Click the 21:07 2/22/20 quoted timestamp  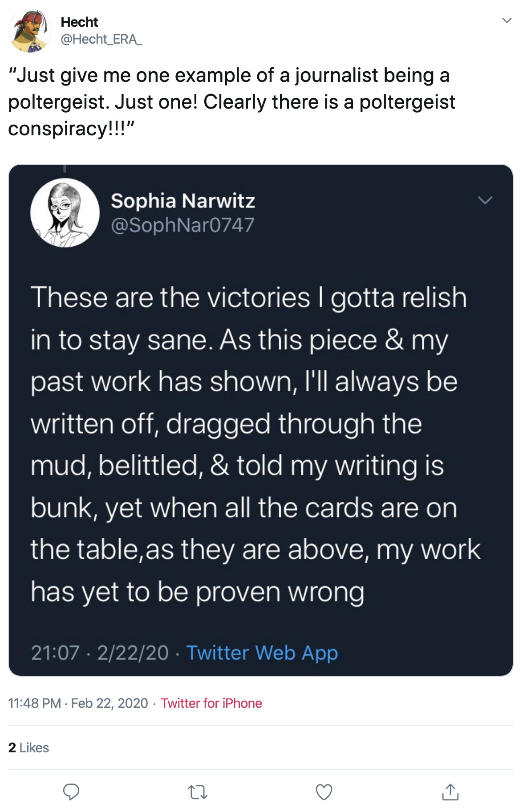pos(100,653)
